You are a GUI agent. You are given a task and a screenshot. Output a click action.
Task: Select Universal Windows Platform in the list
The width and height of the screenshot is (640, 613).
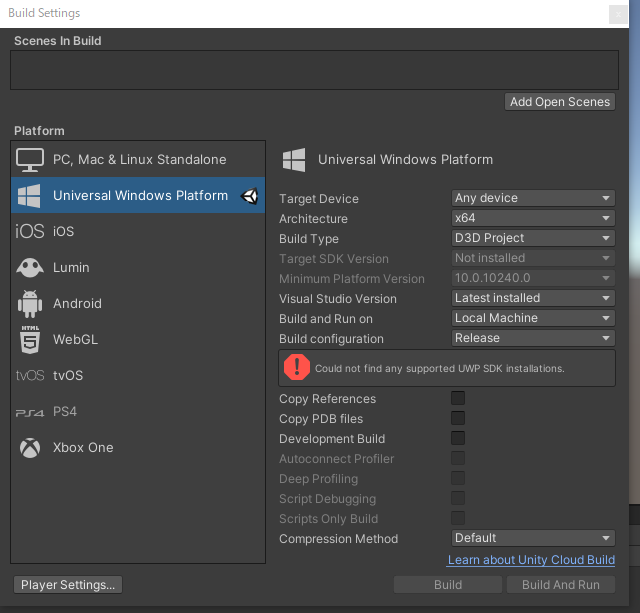pyautogui.click(x=138, y=195)
